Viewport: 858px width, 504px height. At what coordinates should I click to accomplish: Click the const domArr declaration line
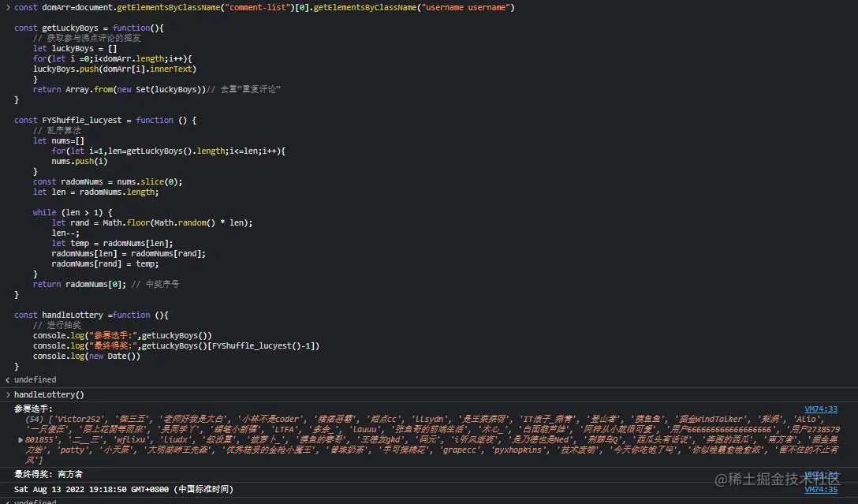[x=264, y=7]
